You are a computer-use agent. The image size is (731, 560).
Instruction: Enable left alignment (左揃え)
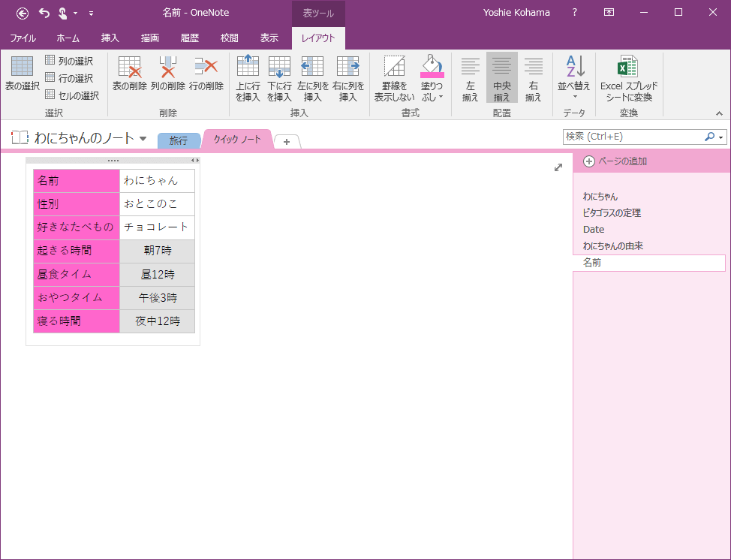pos(470,78)
